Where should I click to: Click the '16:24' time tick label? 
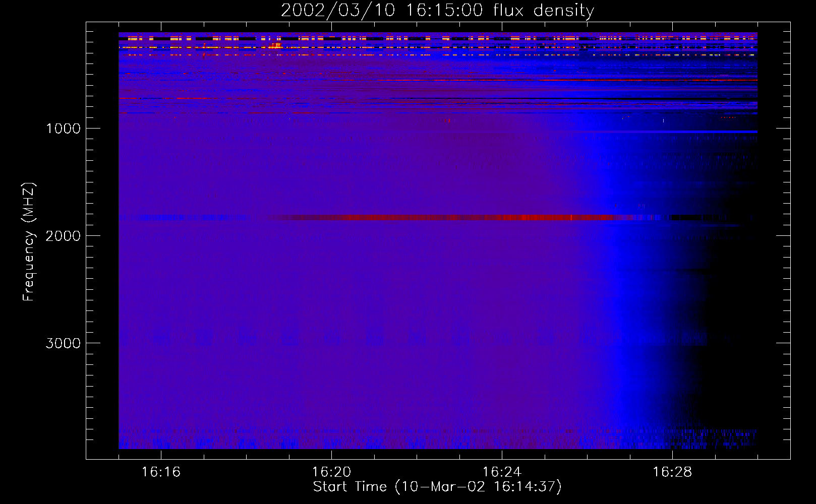[502, 472]
